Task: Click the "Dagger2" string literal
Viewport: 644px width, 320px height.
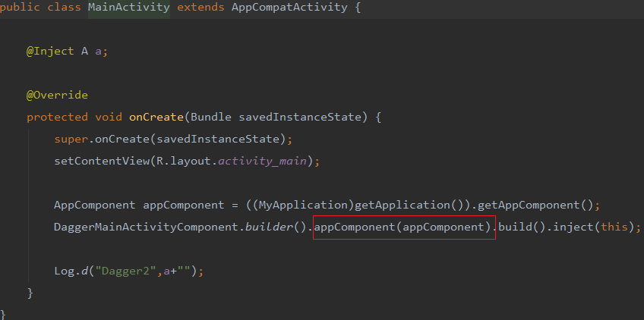Action: (x=125, y=271)
